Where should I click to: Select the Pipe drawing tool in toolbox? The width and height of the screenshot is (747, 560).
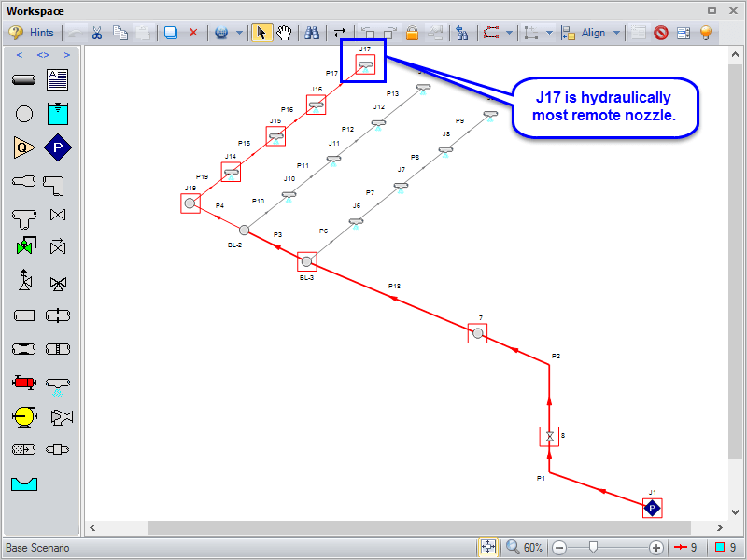tap(24, 80)
